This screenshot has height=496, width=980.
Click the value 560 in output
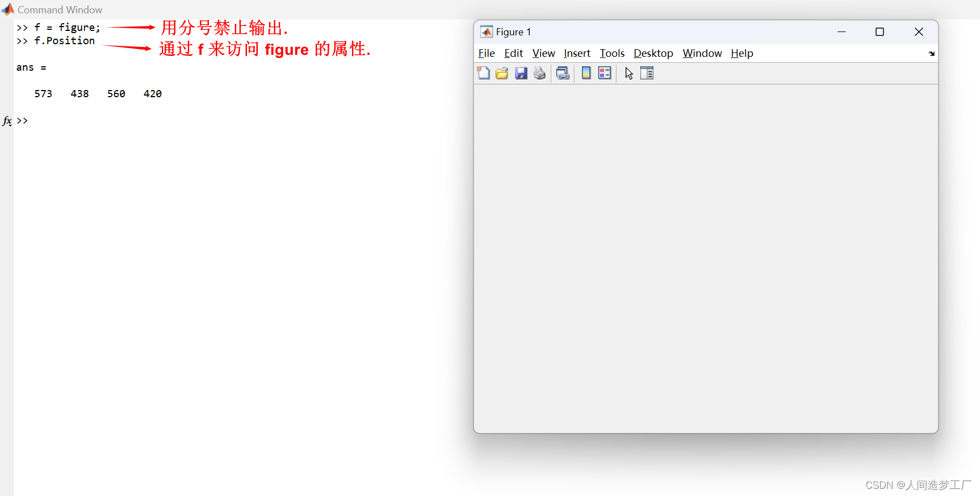tap(116, 94)
